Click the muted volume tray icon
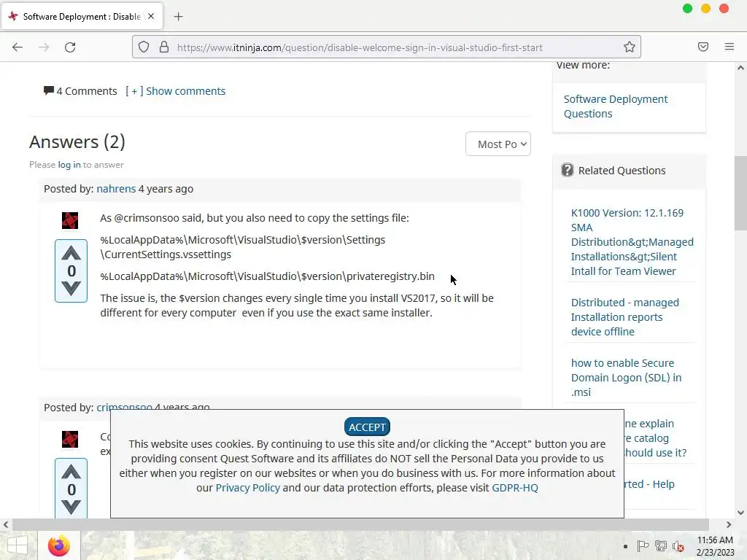Viewport: 747px width, 560px height. pyautogui.click(x=678, y=546)
